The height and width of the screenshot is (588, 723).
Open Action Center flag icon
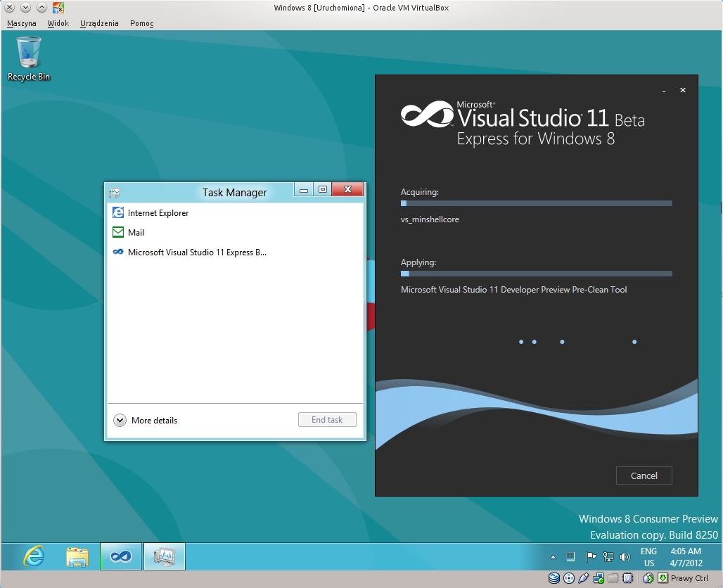click(591, 557)
